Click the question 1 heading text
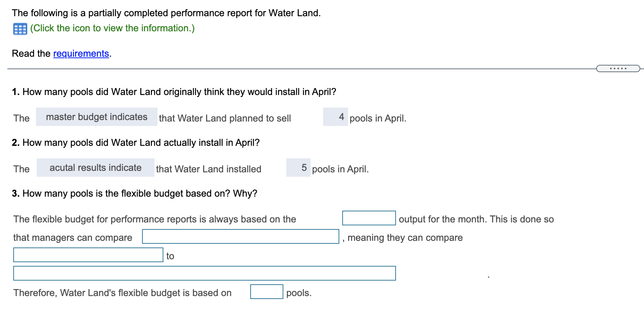 [174, 92]
